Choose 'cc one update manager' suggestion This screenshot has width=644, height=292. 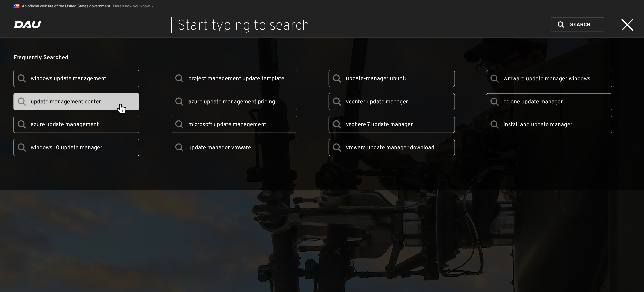coord(549,102)
